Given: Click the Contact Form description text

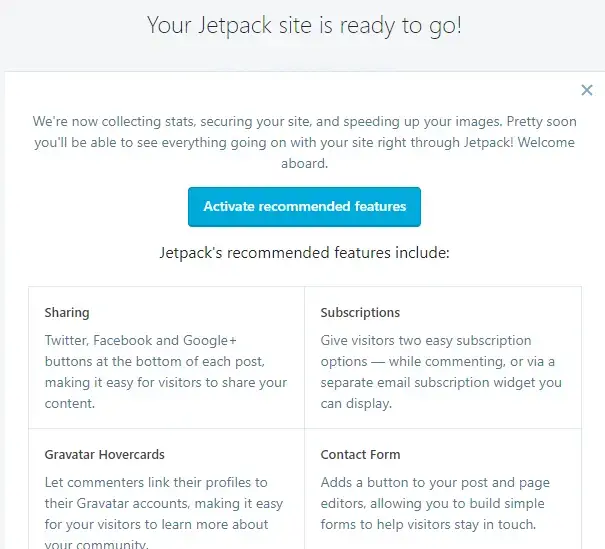Looking at the screenshot, I should coord(435,503).
